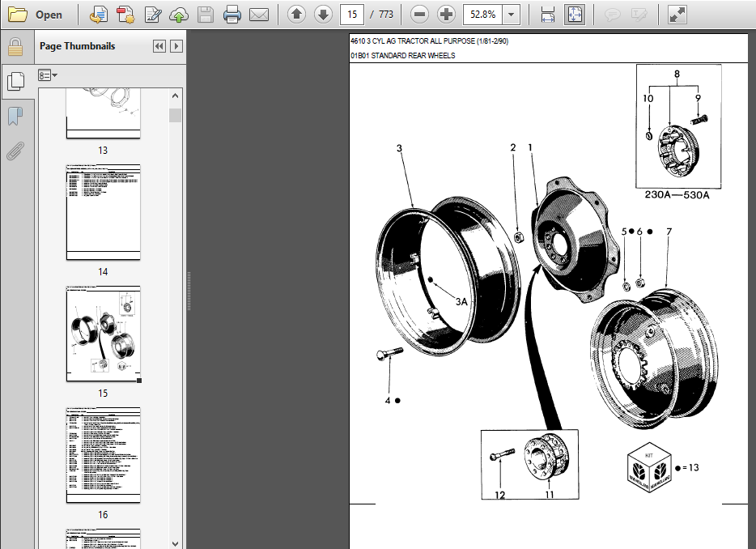The image size is (756, 549).
Task: Go to next page arrow
Action: coord(323,15)
